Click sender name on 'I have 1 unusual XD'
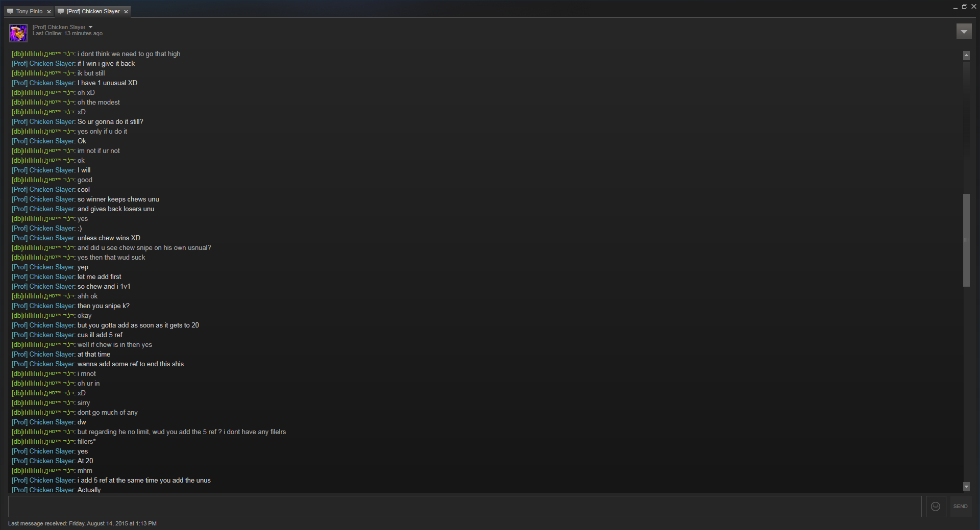 pos(43,83)
